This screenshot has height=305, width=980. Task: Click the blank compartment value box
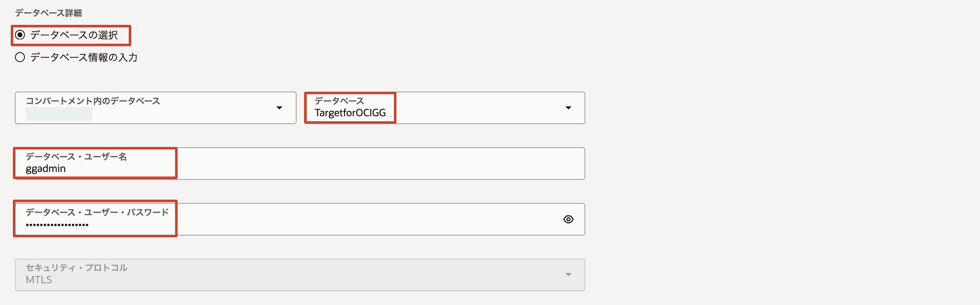tap(59, 114)
